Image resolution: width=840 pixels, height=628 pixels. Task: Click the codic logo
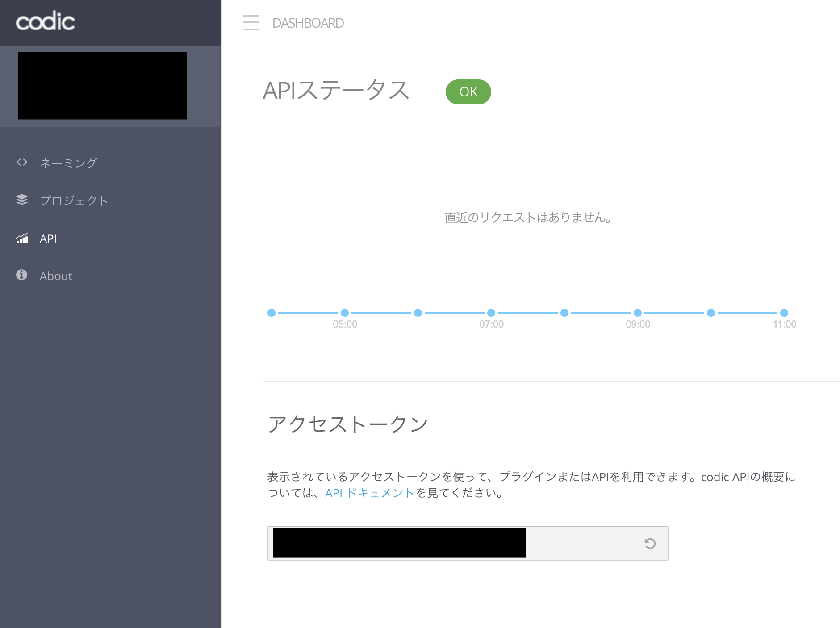tap(46, 21)
